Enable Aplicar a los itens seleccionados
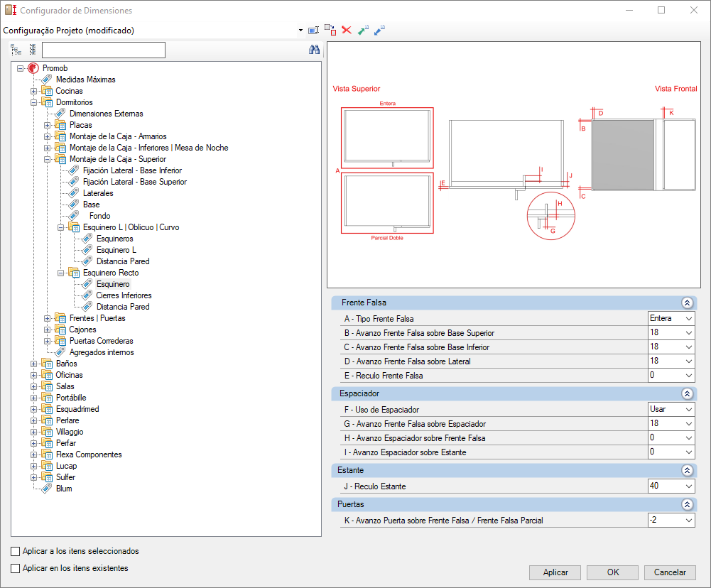Viewport: 711px width, 588px height. (16, 551)
